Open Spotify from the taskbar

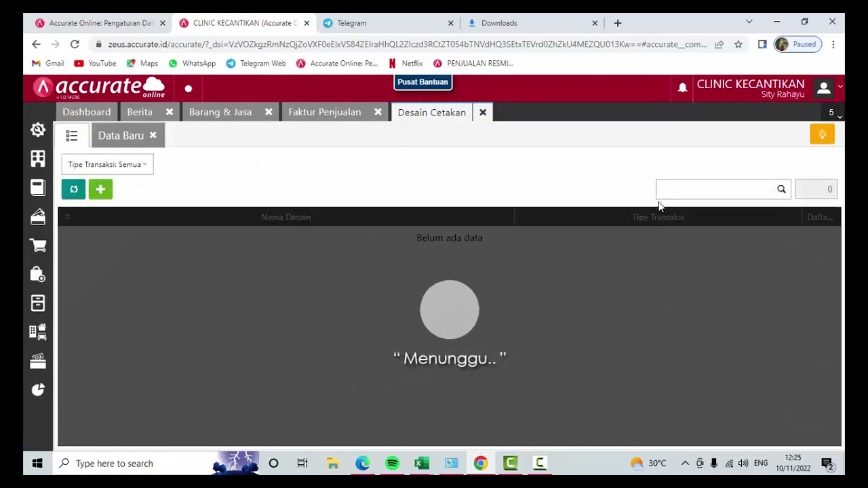pyautogui.click(x=392, y=464)
